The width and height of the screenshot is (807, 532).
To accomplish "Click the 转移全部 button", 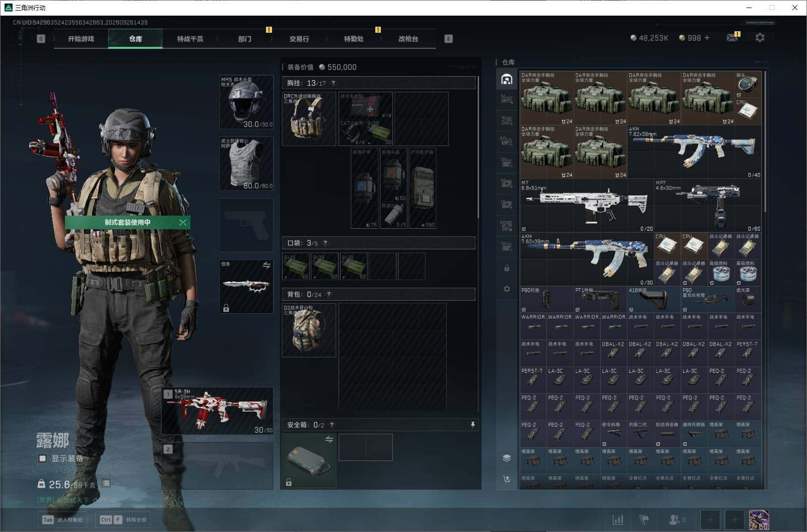I will (x=123, y=519).
